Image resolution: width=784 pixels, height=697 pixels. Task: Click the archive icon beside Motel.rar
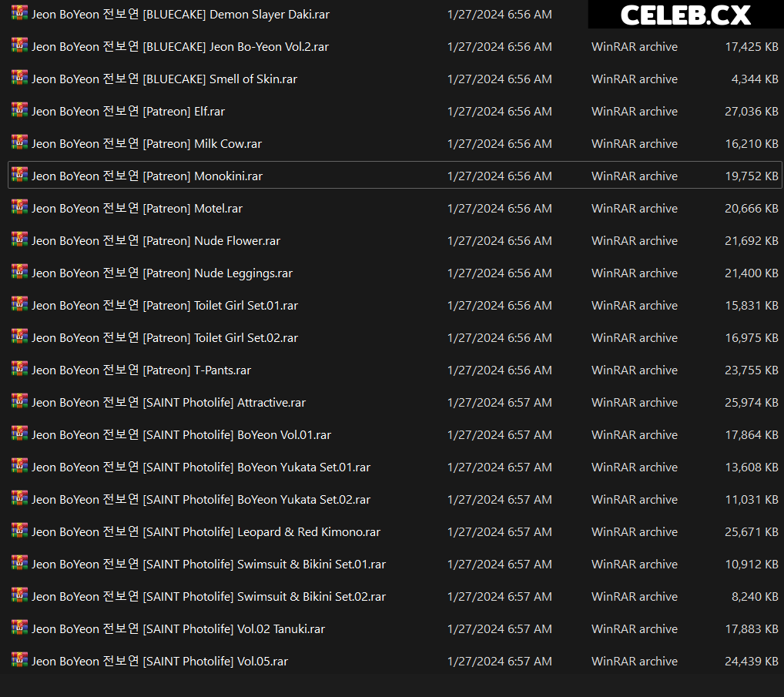19,206
